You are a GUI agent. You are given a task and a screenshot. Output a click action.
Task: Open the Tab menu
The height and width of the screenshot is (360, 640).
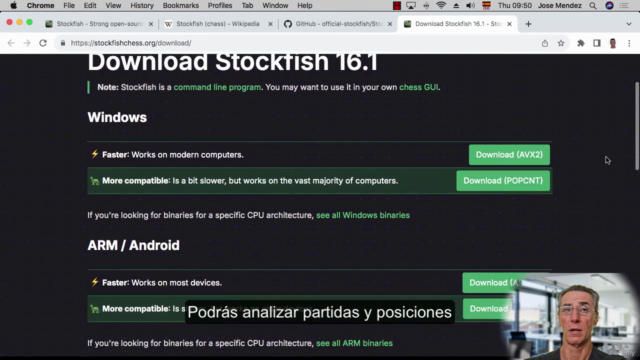(x=247, y=6)
